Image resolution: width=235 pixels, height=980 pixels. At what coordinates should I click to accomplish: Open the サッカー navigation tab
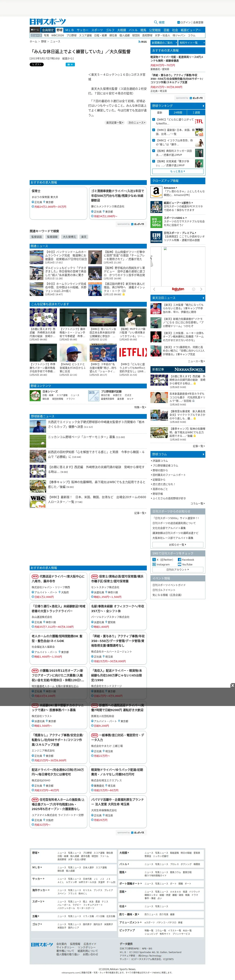tap(82, 30)
